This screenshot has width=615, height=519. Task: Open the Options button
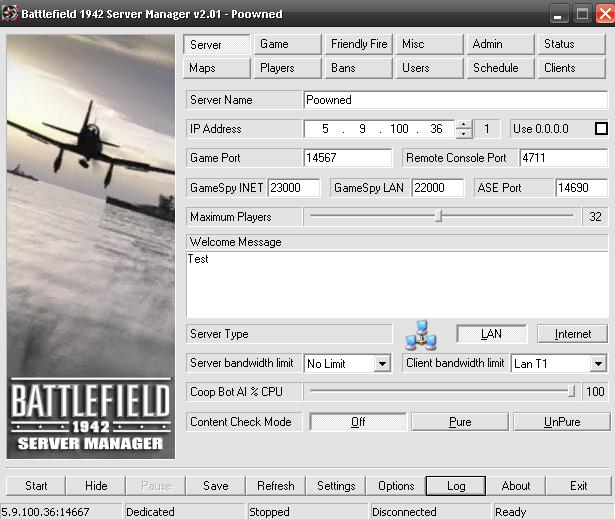click(x=396, y=486)
